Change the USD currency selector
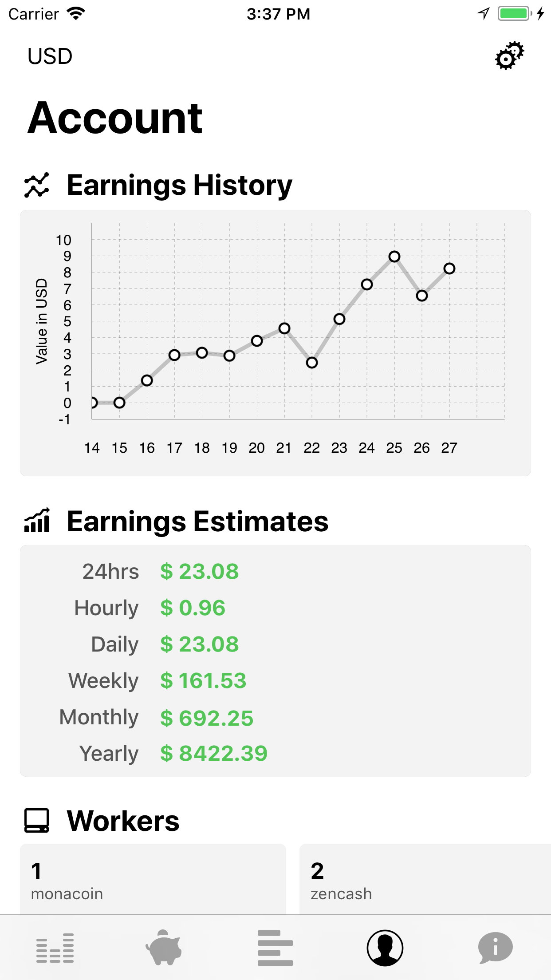This screenshot has width=551, height=980. pyautogui.click(x=50, y=56)
